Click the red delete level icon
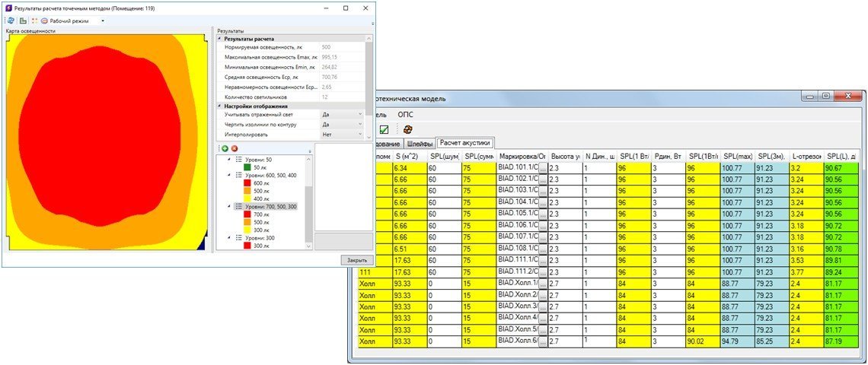This screenshot has width=868, height=365. (235, 148)
